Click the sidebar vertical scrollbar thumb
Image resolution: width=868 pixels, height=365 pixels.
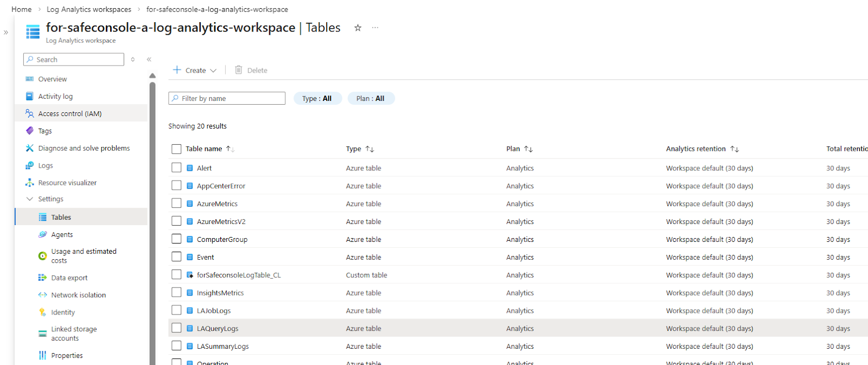pos(152,222)
